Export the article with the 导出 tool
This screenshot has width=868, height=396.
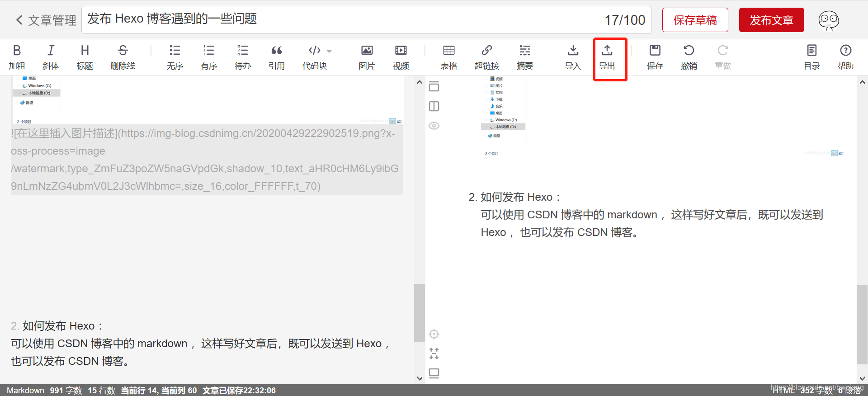coord(607,57)
